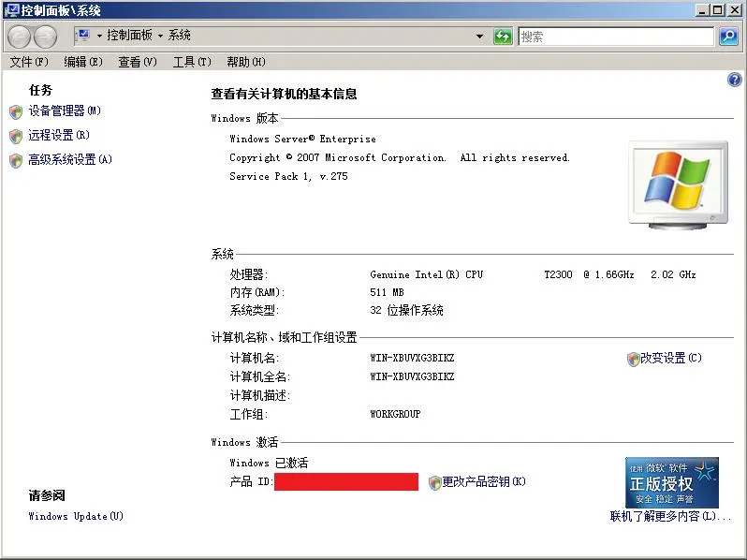
Task: Click the Windows logo monitor image
Action: [678, 184]
